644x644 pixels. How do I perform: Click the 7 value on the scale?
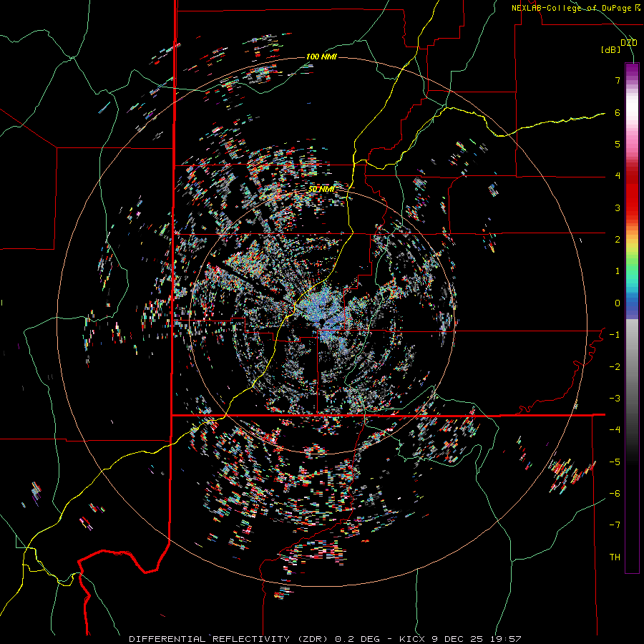coord(618,80)
